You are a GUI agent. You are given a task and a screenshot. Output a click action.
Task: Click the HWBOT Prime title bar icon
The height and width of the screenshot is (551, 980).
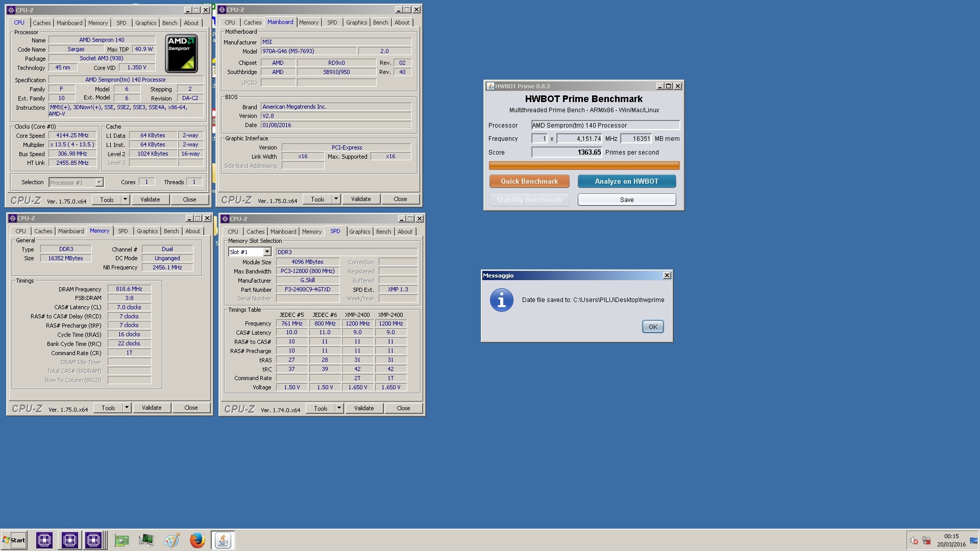[x=490, y=86]
